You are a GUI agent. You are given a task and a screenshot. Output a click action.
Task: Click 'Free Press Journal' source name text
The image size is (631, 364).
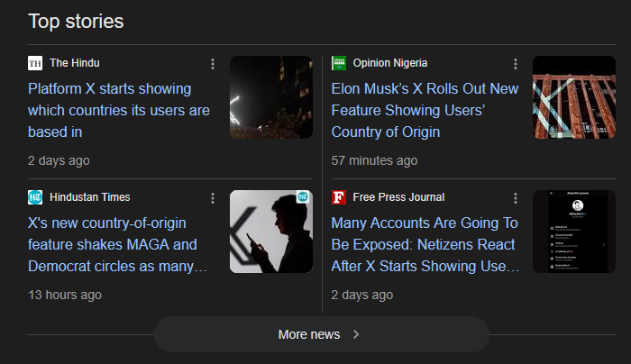click(x=398, y=197)
